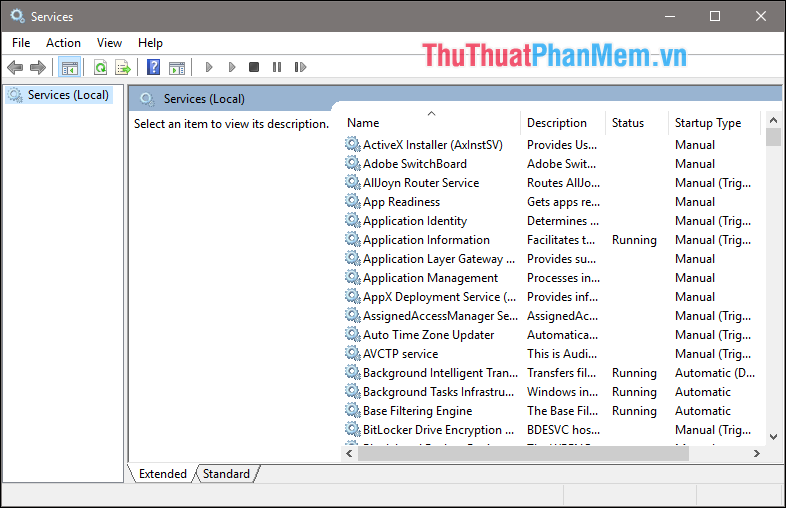Click the Services (Local) panel header

click(x=204, y=99)
